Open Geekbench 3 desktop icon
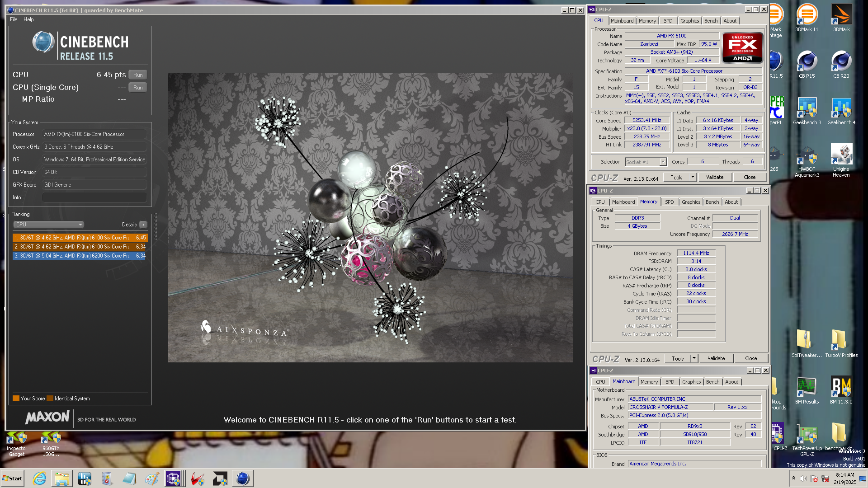This screenshot has width=868, height=488. [807, 111]
